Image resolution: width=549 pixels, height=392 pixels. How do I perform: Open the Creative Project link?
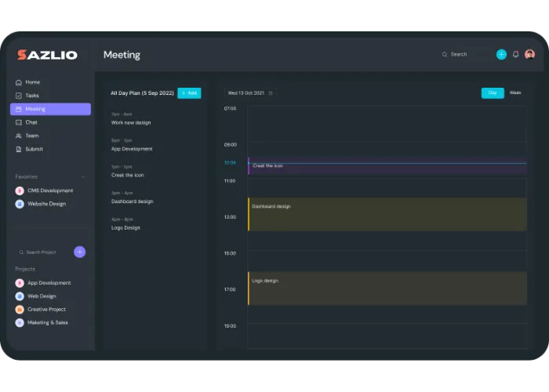pyautogui.click(x=46, y=310)
